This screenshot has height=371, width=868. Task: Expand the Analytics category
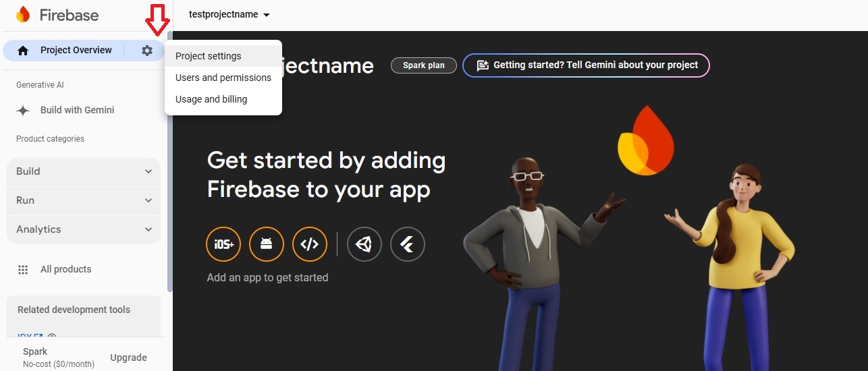click(84, 229)
